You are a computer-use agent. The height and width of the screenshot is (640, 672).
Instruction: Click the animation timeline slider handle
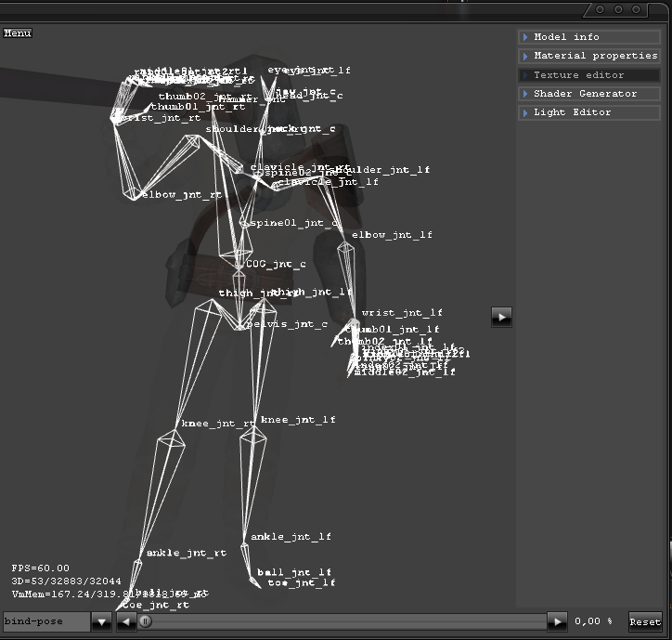point(145,622)
